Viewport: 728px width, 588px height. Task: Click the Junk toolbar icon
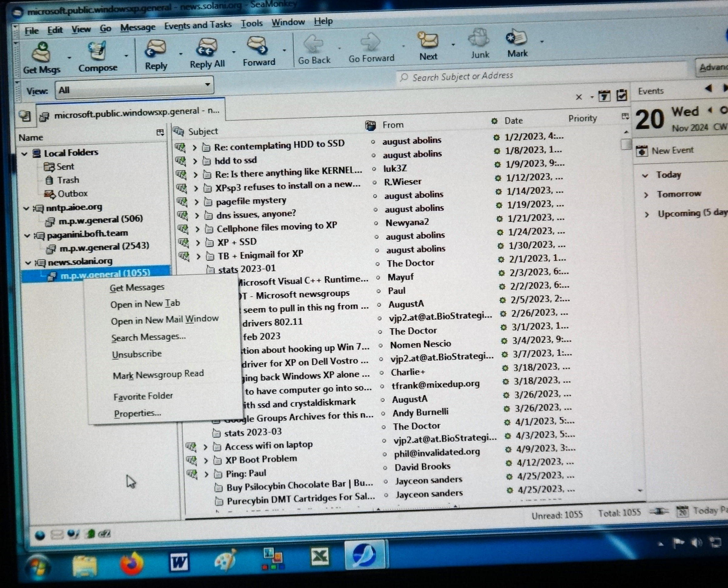click(479, 38)
